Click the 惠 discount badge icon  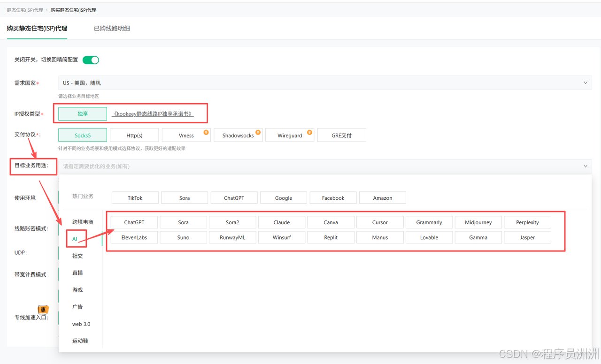tap(43, 310)
